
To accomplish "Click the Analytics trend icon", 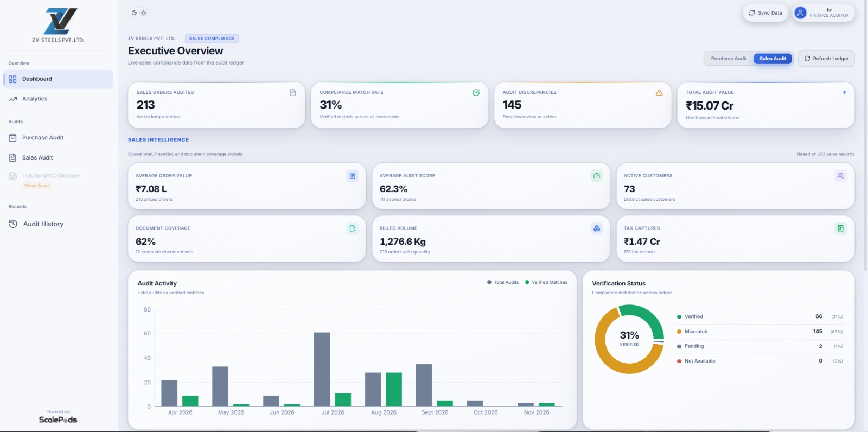I will (x=12, y=99).
